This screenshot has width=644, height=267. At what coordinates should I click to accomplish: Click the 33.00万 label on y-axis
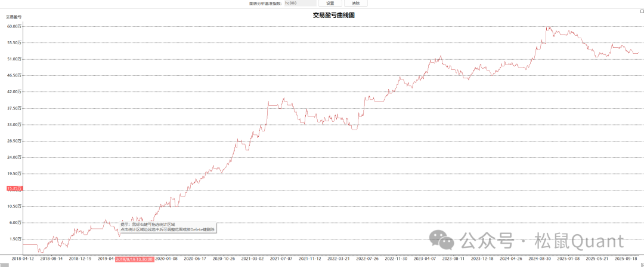[14, 124]
